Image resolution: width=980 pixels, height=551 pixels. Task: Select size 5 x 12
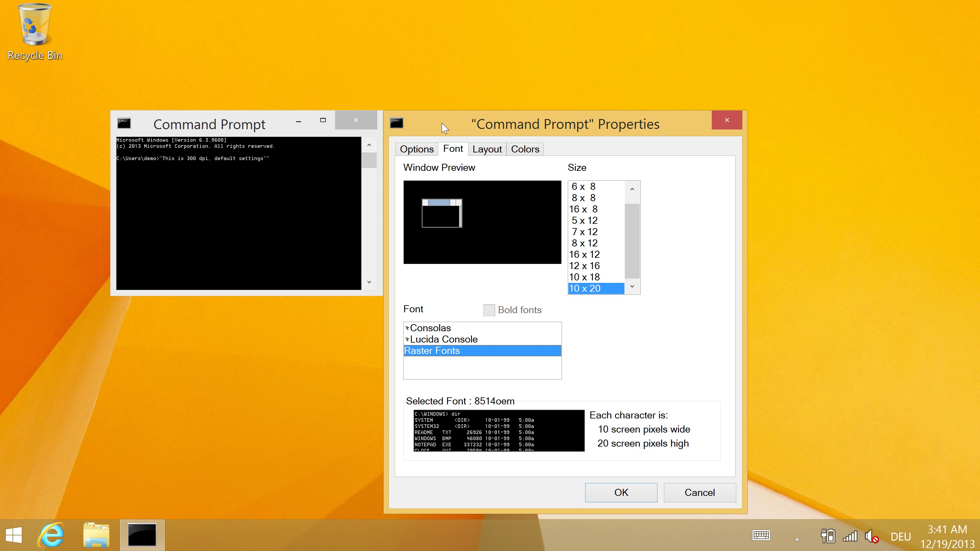596,220
